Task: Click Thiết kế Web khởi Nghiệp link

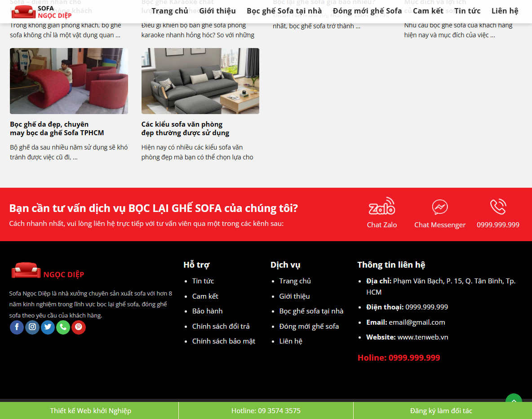Action: point(90,410)
